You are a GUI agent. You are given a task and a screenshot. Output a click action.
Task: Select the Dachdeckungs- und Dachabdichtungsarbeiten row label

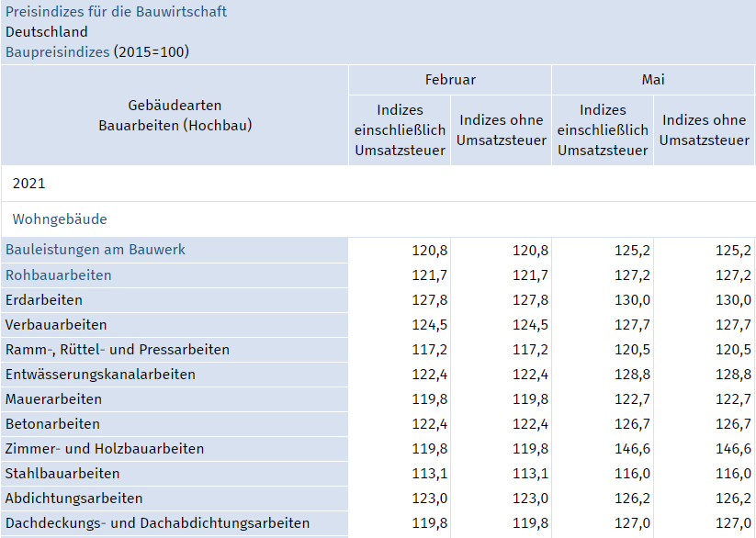[x=157, y=523]
